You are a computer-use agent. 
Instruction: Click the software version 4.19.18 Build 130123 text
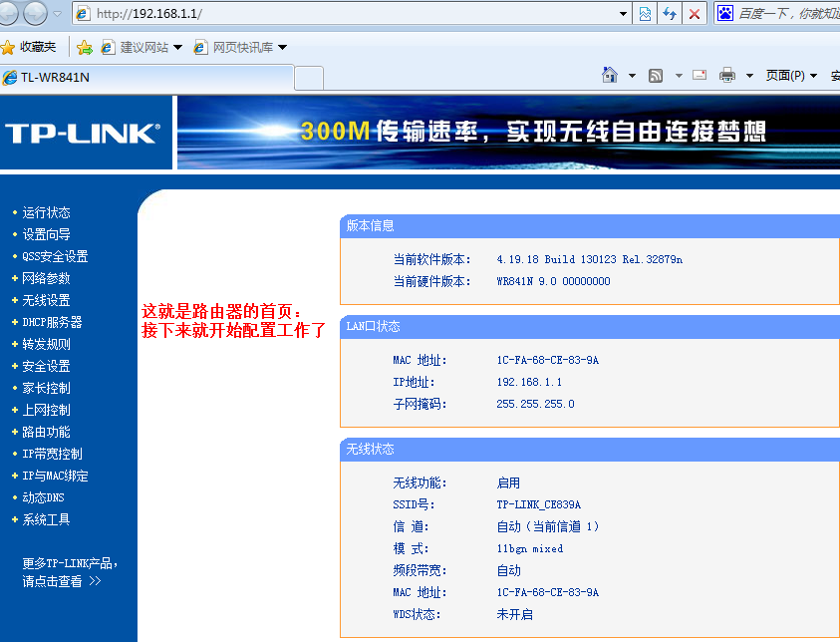(x=589, y=260)
